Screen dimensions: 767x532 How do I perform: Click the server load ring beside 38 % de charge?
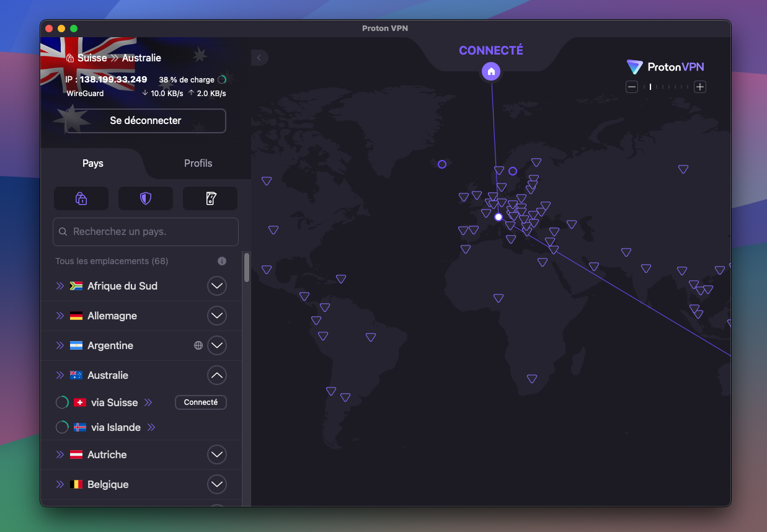[x=222, y=79]
